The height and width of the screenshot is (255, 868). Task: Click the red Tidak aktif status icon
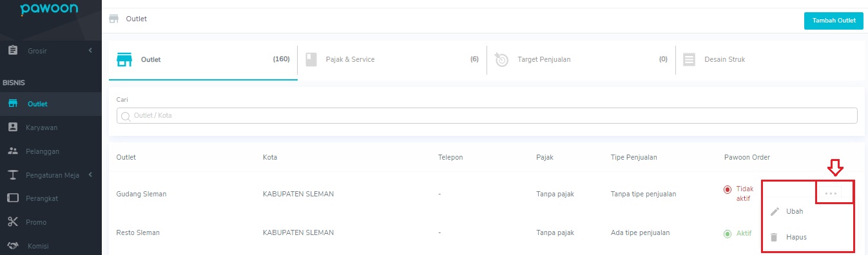point(728,189)
